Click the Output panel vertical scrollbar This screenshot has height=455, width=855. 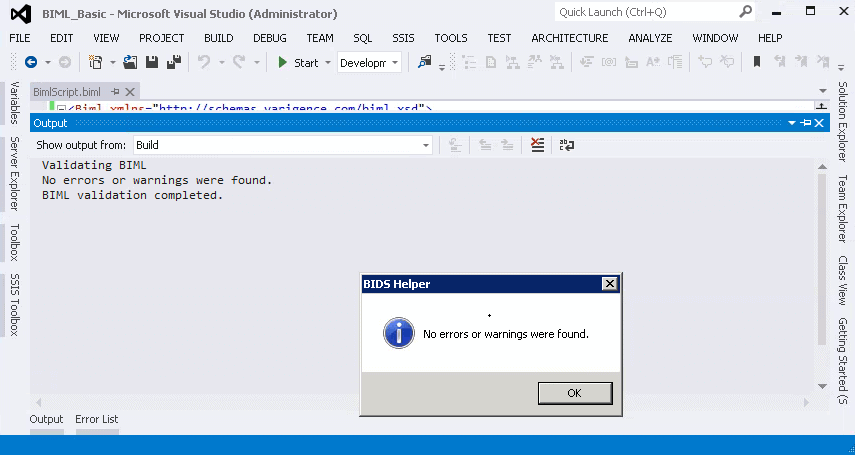click(822, 260)
